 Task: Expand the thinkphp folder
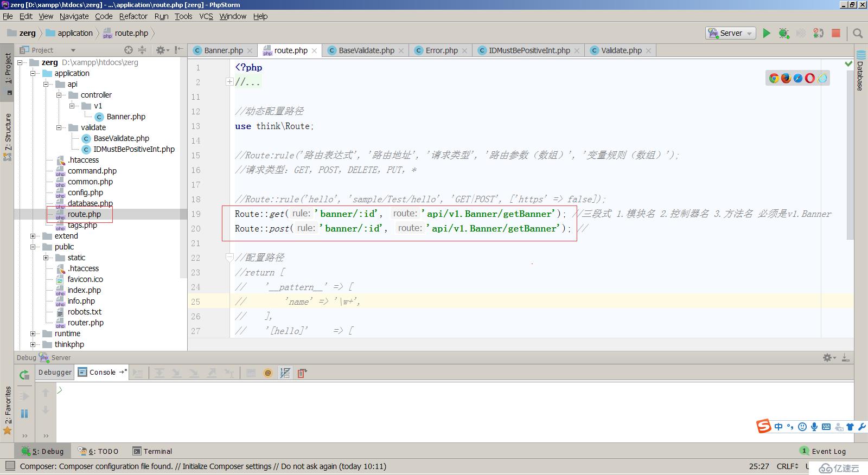pyautogui.click(x=33, y=344)
